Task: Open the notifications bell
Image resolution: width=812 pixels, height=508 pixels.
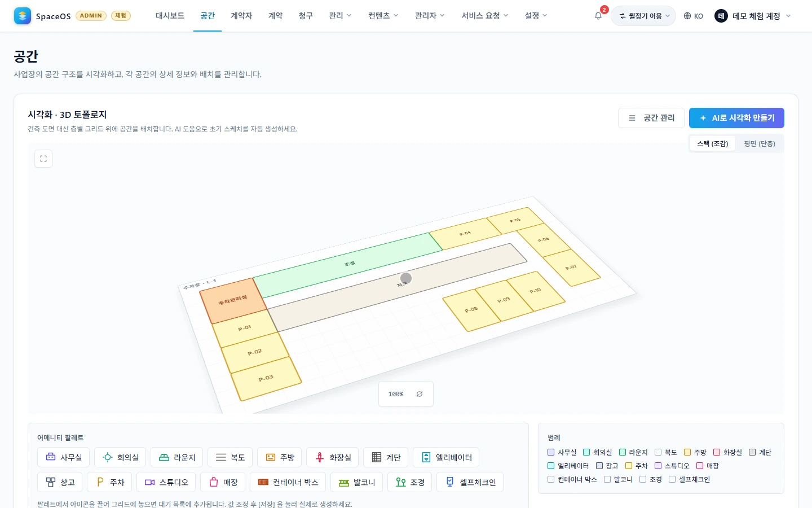Action: (598, 16)
